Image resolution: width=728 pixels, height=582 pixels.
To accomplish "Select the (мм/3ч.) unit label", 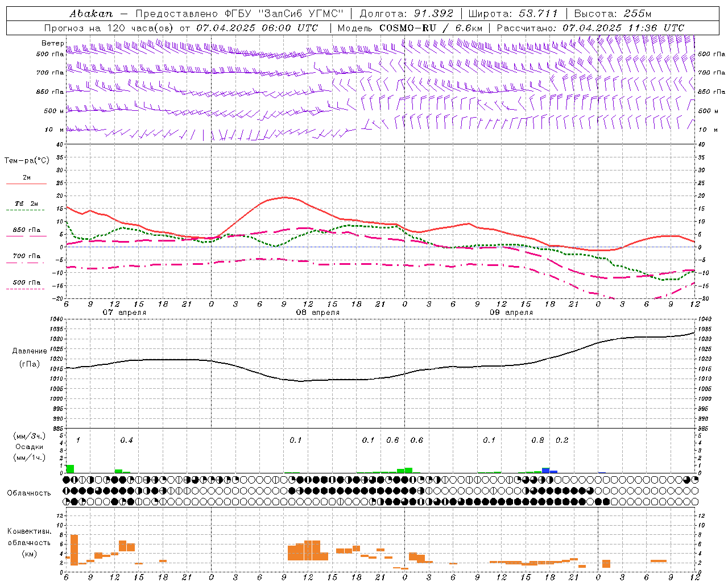I will click(30, 436).
